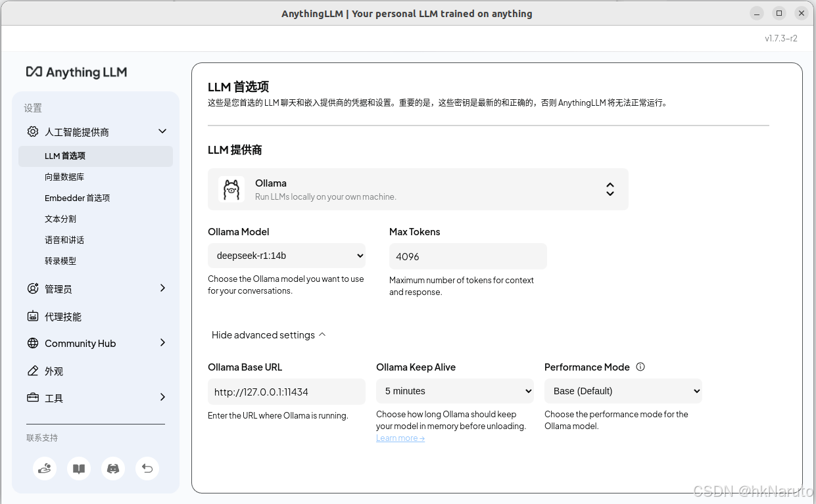Open the Ollama Model dropdown
The height and width of the screenshot is (504, 816).
coord(287,256)
